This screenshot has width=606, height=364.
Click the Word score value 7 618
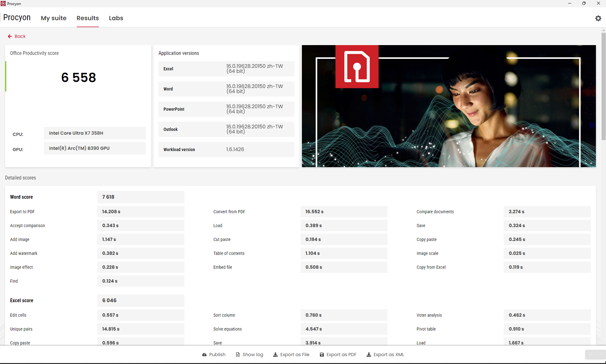click(x=141, y=197)
